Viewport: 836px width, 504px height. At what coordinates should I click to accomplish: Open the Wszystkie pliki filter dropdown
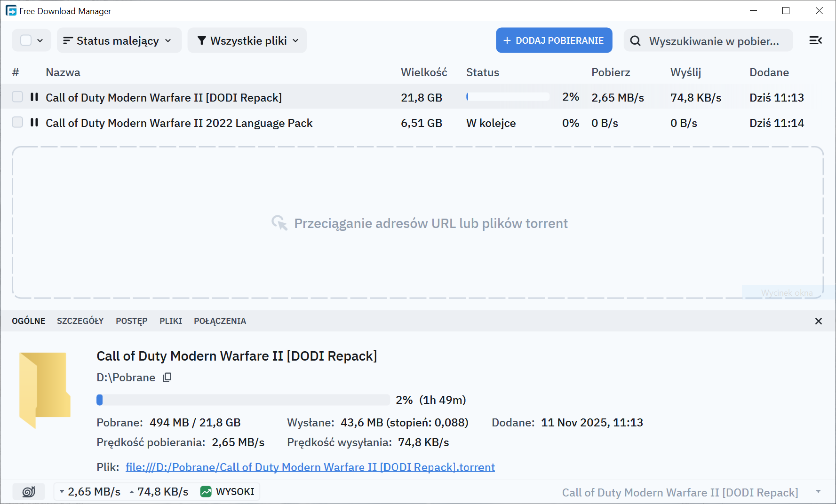[x=247, y=41]
